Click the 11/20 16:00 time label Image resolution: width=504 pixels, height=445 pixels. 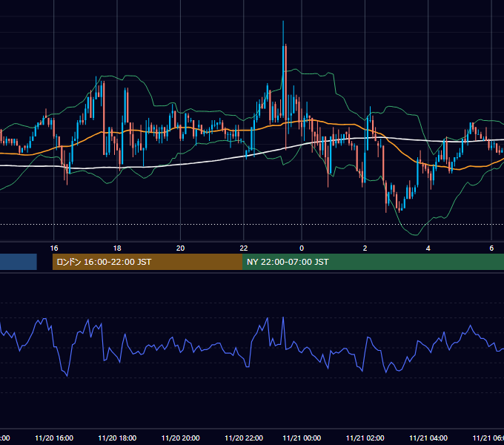(x=54, y=438)
